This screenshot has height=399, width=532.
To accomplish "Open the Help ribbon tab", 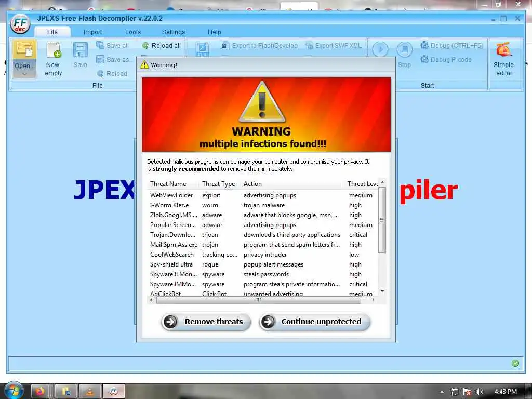I will [x=215, y=32].
